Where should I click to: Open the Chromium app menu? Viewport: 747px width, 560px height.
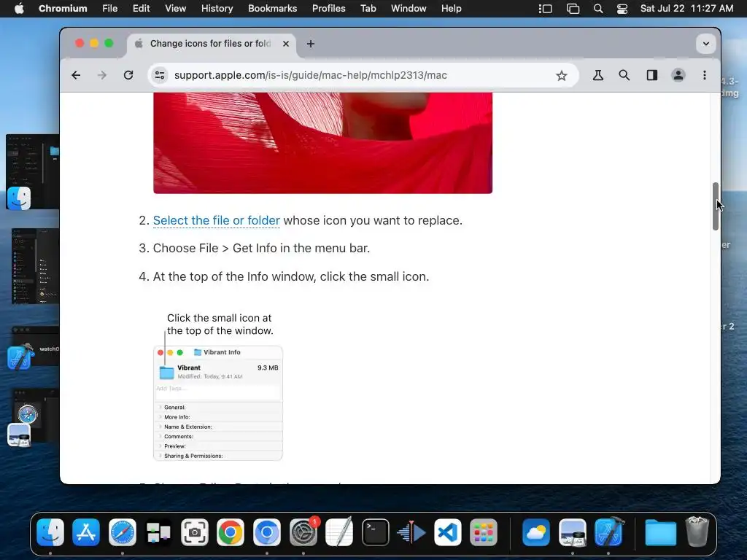coord(63,9)
